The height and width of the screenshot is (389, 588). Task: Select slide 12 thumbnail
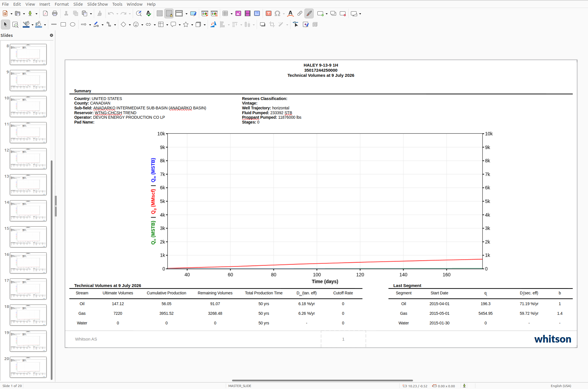28,159
